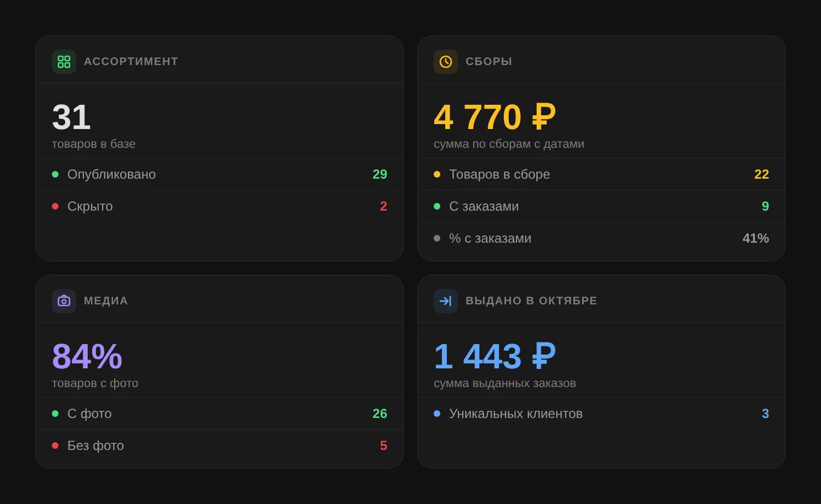Click the blue arrow icon for Выдано в октябре
This screenshot has height=504, width=821.
click(446, 301)
